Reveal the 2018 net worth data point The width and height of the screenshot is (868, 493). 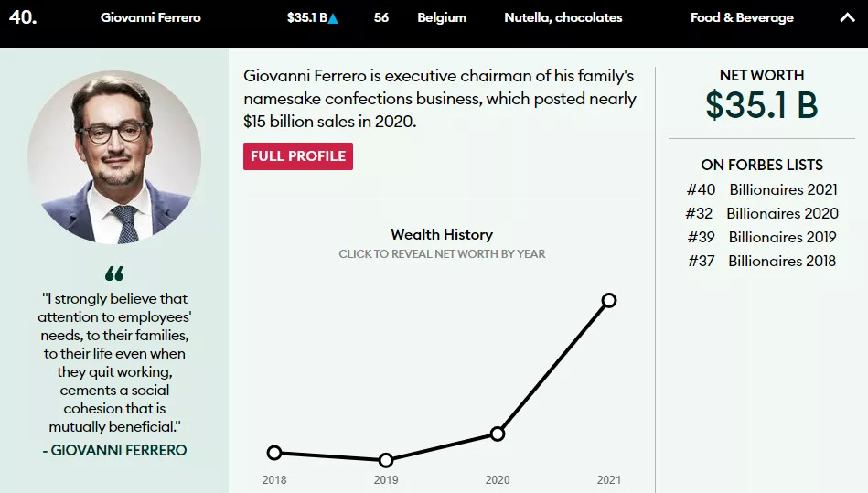click(x=274, y=453)
